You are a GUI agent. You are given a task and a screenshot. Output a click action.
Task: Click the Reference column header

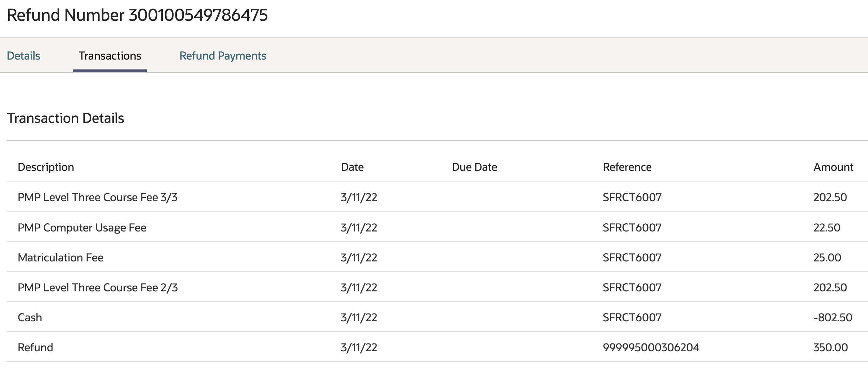pos(627,167)
